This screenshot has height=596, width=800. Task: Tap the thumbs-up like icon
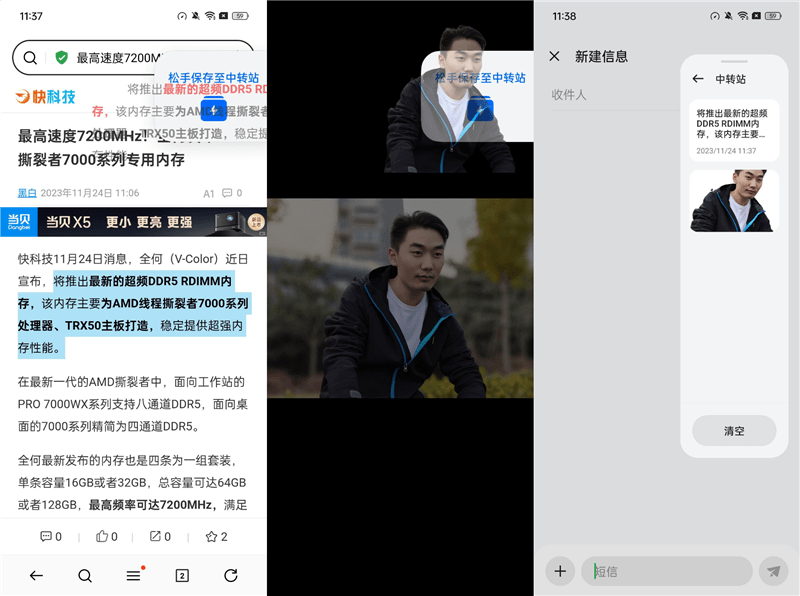102,536
